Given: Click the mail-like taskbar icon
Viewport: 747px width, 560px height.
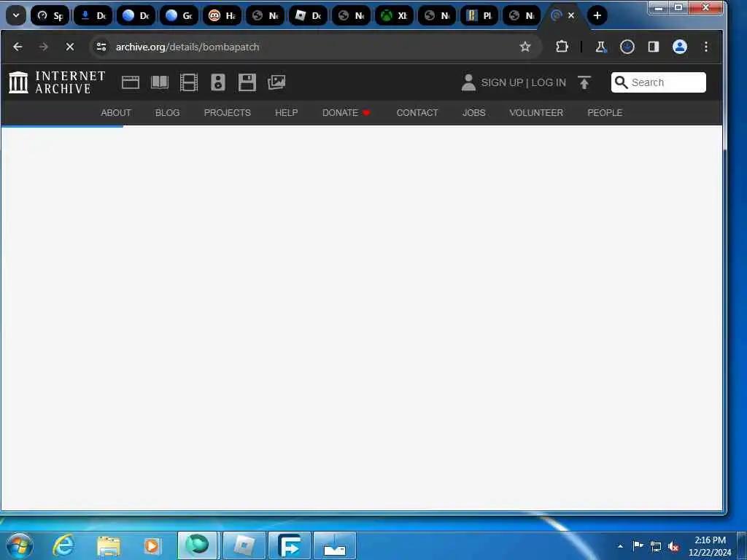Looking at the screenshot, I should click(x=335, y=545).
